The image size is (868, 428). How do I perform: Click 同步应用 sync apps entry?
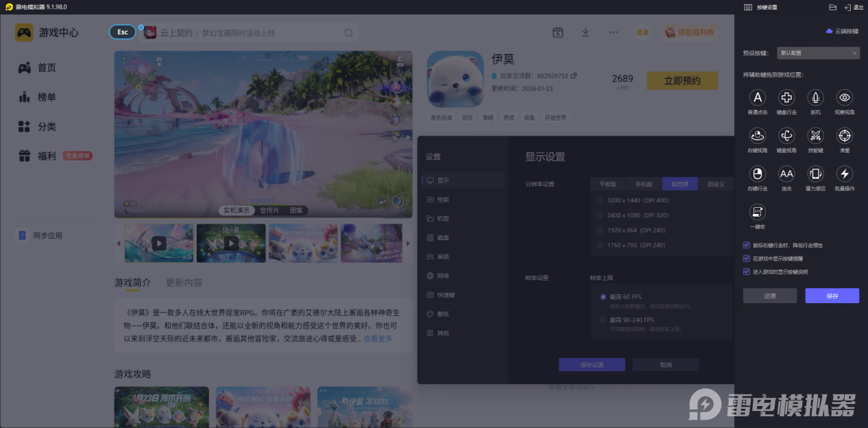40,235
